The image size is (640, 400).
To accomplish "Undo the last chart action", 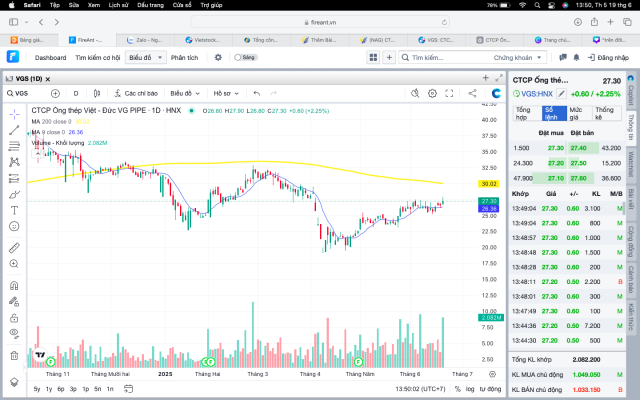I will (x=257, y=93).
